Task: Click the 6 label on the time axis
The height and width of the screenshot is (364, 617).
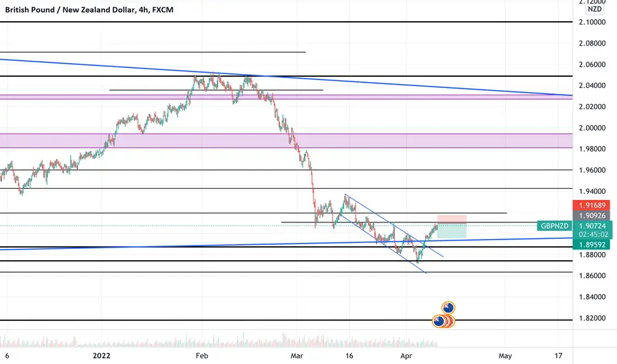Action: 7,356
